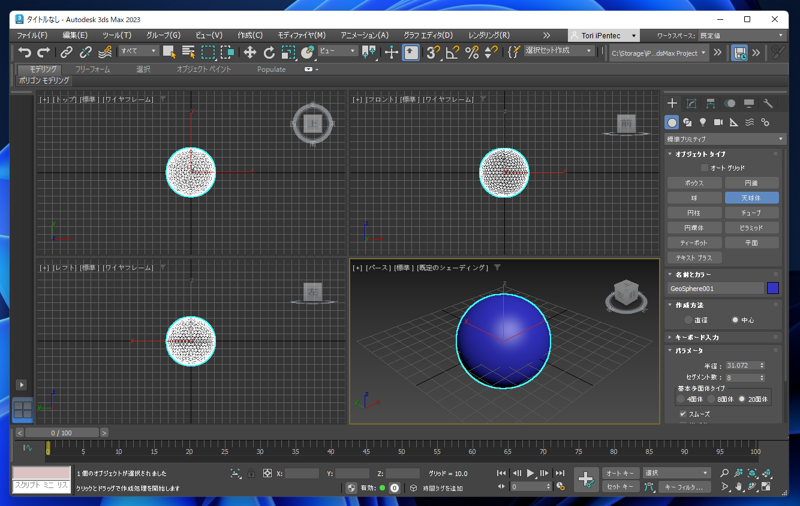Open the Utilities wrench tab icon

tap(768, 104)
